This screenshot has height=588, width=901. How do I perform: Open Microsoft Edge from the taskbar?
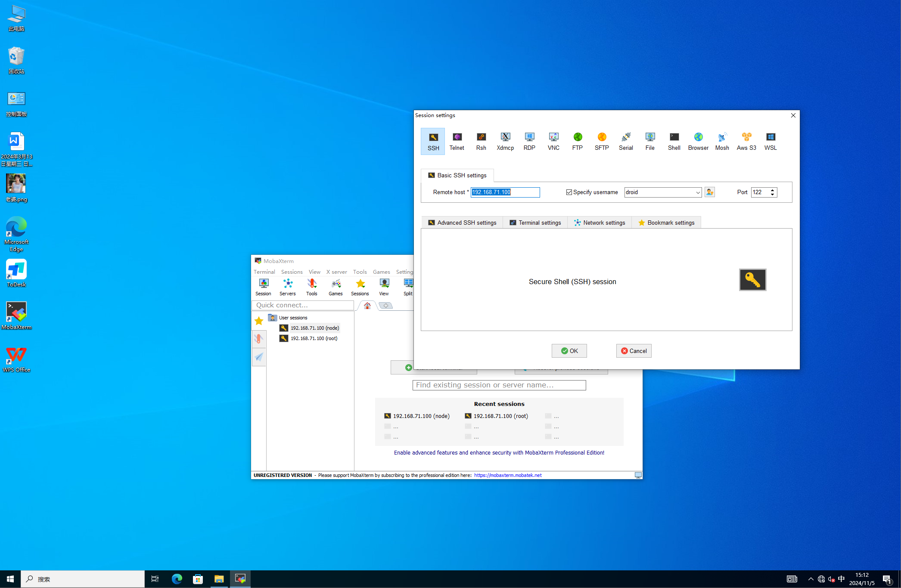click(177, 579)
